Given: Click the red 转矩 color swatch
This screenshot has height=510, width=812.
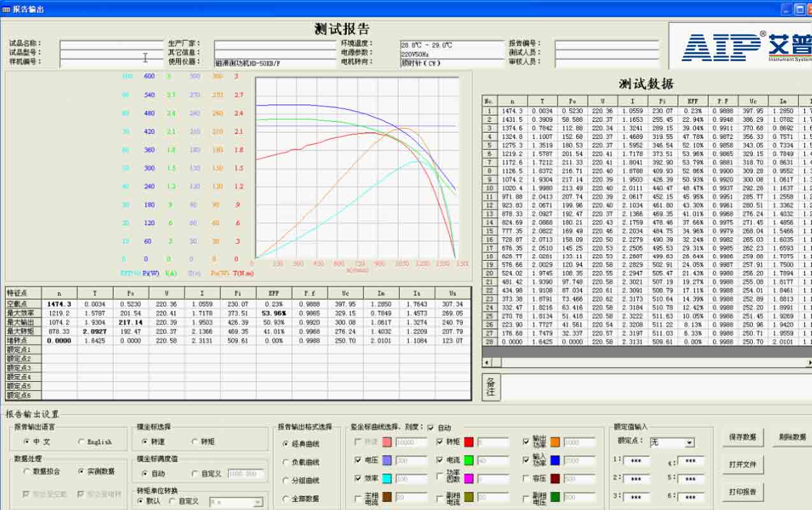Looking at the screenshot, I should pos(468,442).
